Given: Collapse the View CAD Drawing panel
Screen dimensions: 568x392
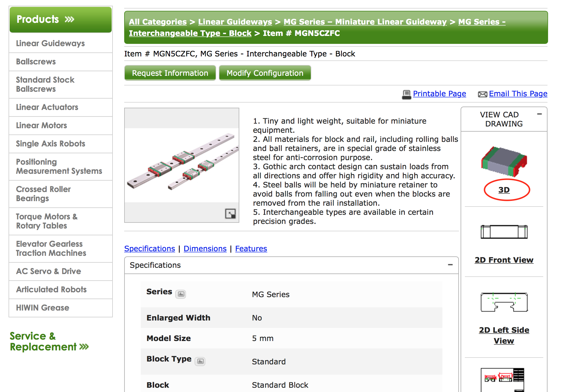Looking at the screenshot, I should [x=539, y=114].
